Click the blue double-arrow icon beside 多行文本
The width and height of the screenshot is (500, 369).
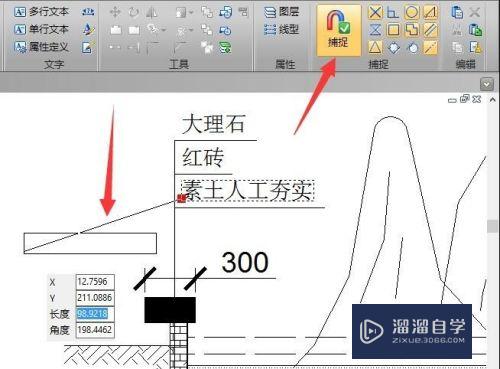pyautogui.click(x=88, y=12)
